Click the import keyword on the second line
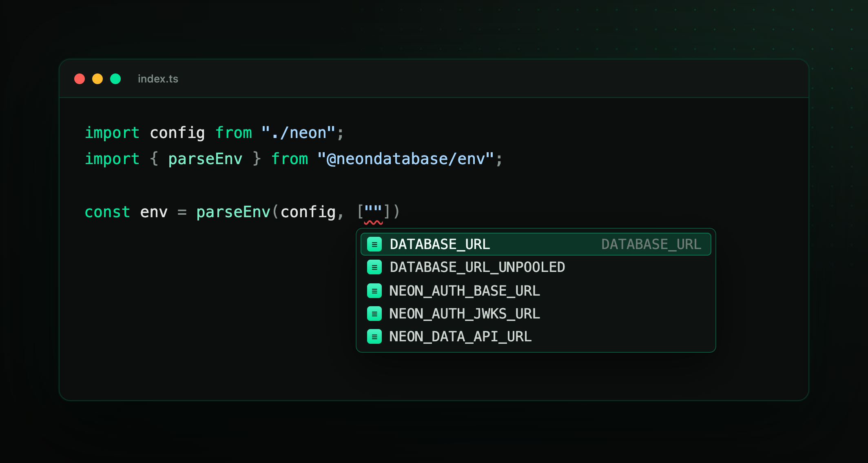Screen dimensions: 868x463 click(x=112, y=159)
